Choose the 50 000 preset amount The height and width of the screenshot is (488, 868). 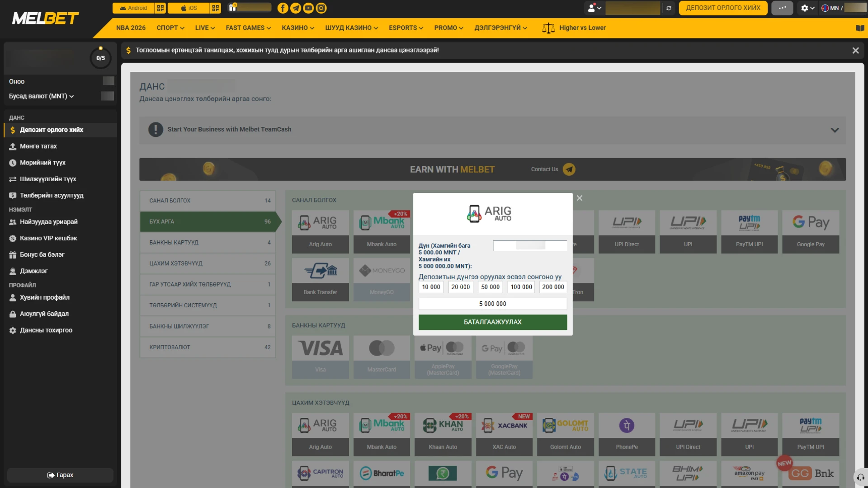coord(491,287)
